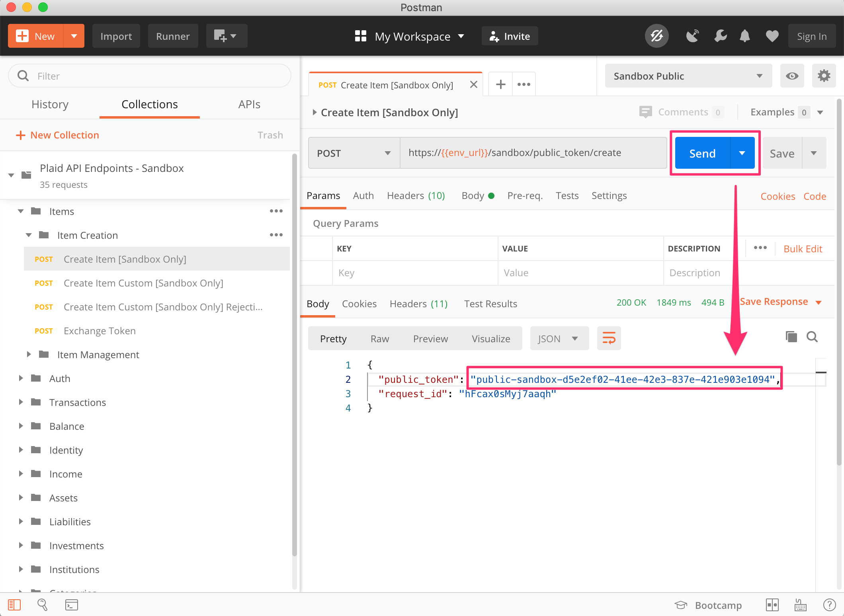
Task: Open the capture requests satellite icon
Action: tap(693, 36)
